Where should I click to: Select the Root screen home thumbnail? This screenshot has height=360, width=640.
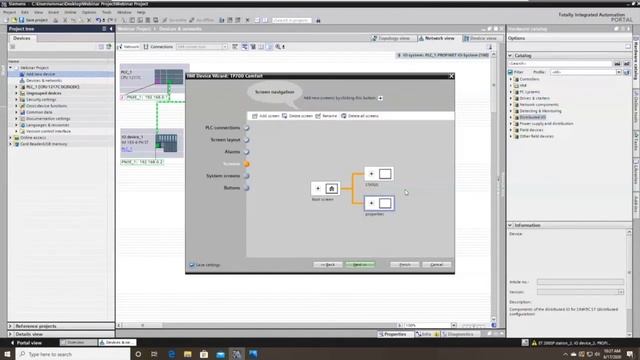click(331, 189)
